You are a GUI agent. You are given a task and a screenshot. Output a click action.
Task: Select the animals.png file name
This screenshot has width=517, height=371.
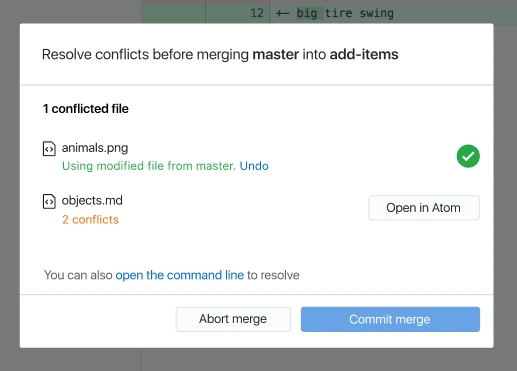pyautogui.click(x=95, y=148)
